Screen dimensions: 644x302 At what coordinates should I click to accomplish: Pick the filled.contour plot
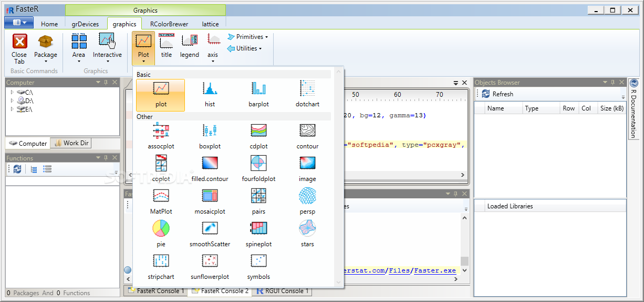pyautogui.click(x=210, y=169)
